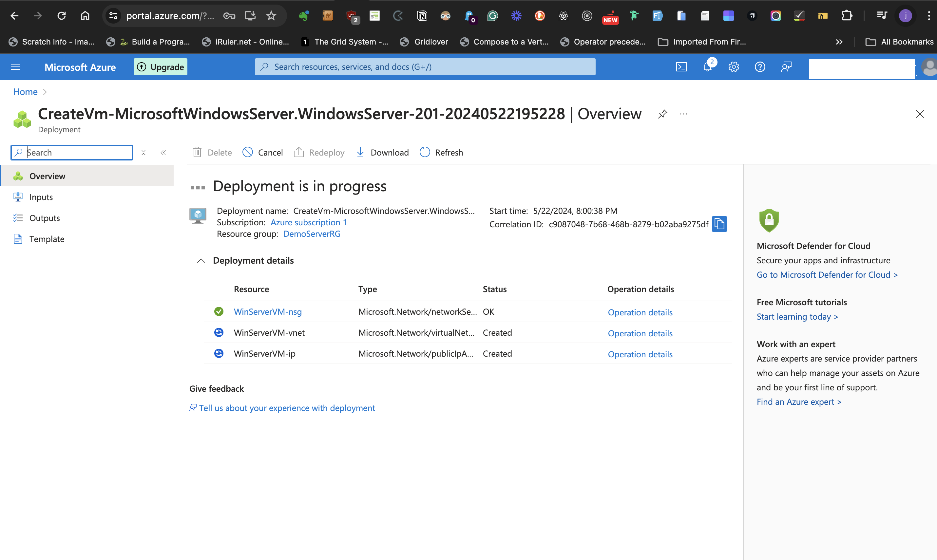
Task: Click the Upgrade button
Action: coord(160,67)
